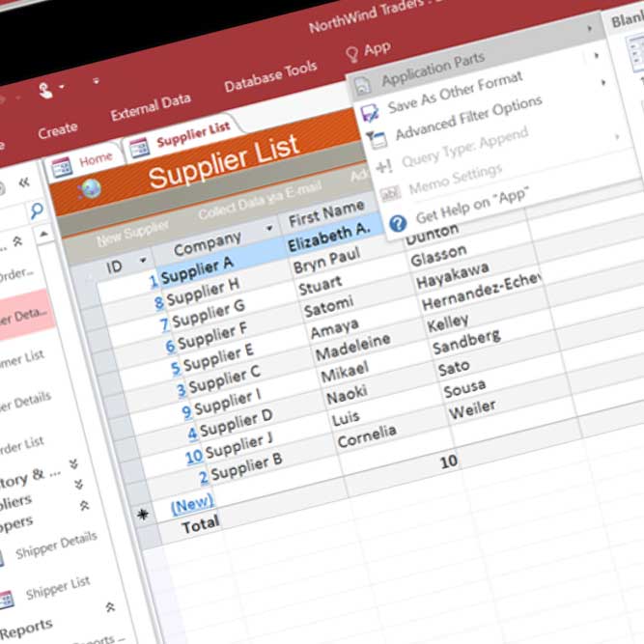Click the touch mode hand icon
The height and width of the screenshot is (644, 644).
[45, 90]
